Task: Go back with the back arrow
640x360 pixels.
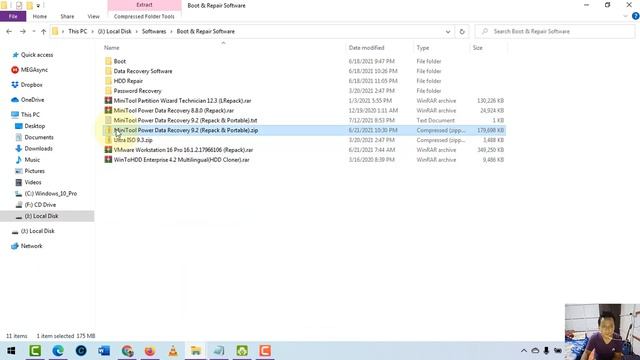Action: [9, 31]
